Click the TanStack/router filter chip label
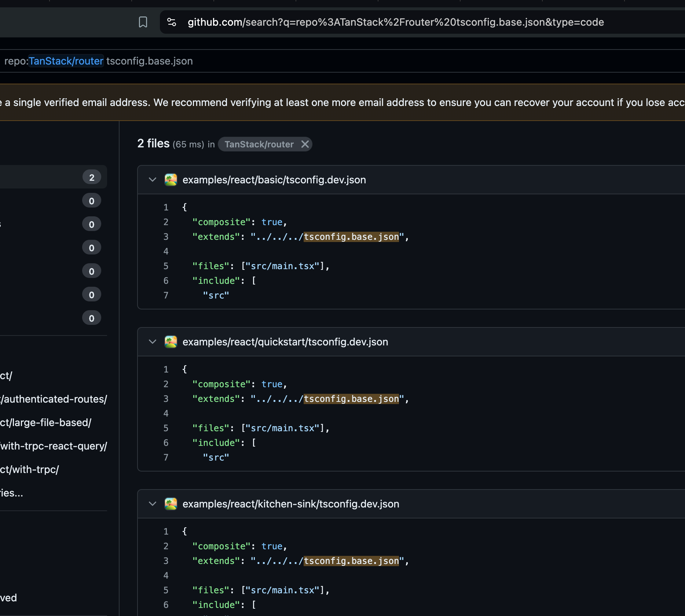This screenshot has width=685, height=616. (x=259, y=144)
